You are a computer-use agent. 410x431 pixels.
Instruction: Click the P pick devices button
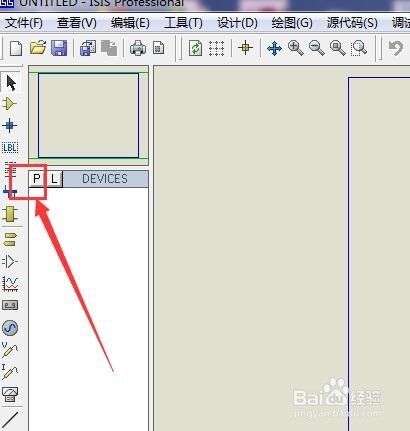[x=37, y=179]
